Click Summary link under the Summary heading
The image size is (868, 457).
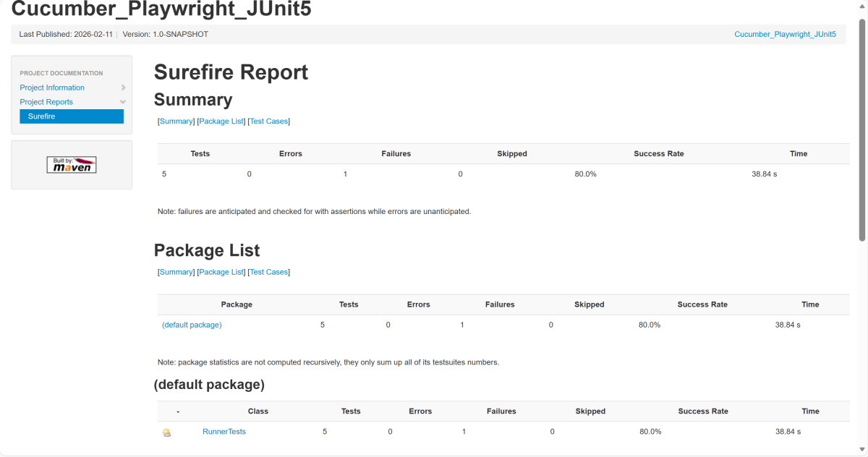coord(176,121)
